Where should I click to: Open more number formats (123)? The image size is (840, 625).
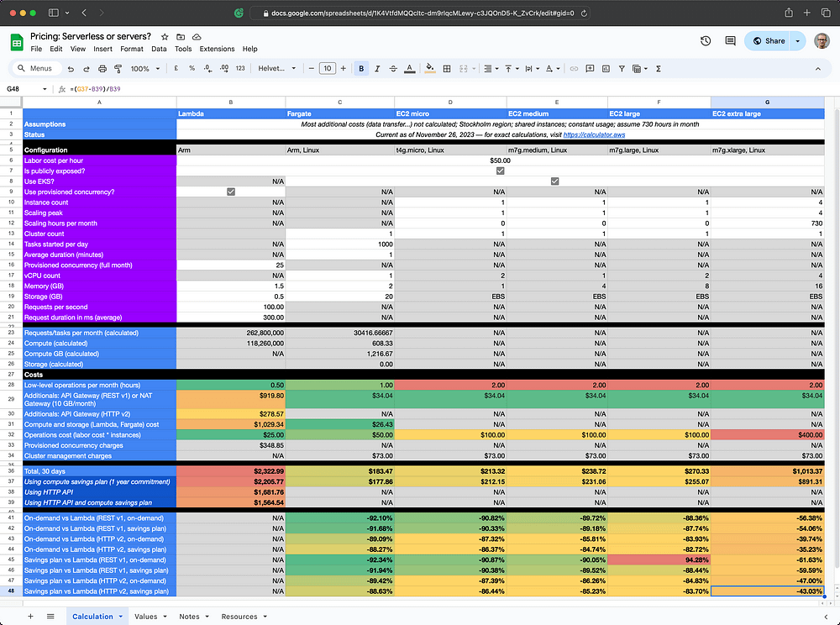[x=240, y=69]
